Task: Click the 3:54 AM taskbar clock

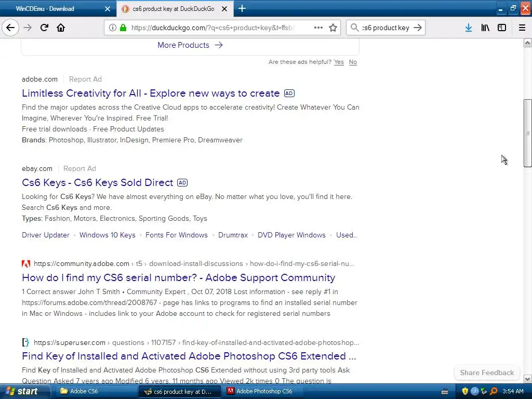Action: [x=513, y=391]
